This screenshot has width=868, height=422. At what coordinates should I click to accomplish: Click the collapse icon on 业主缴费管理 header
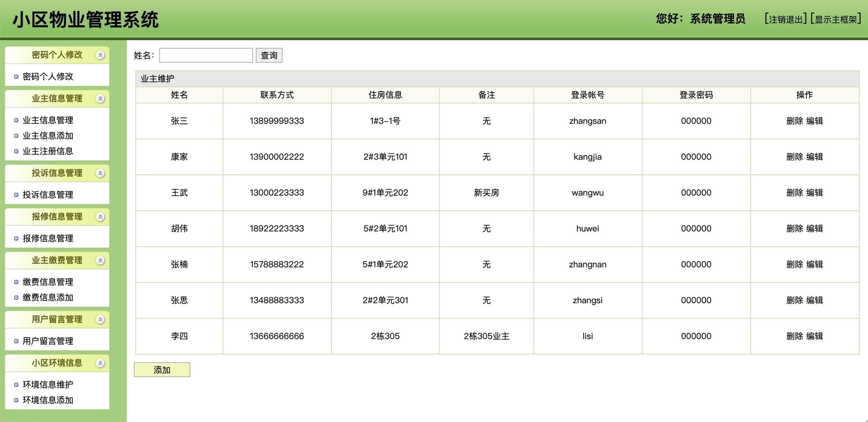[100, 260]
